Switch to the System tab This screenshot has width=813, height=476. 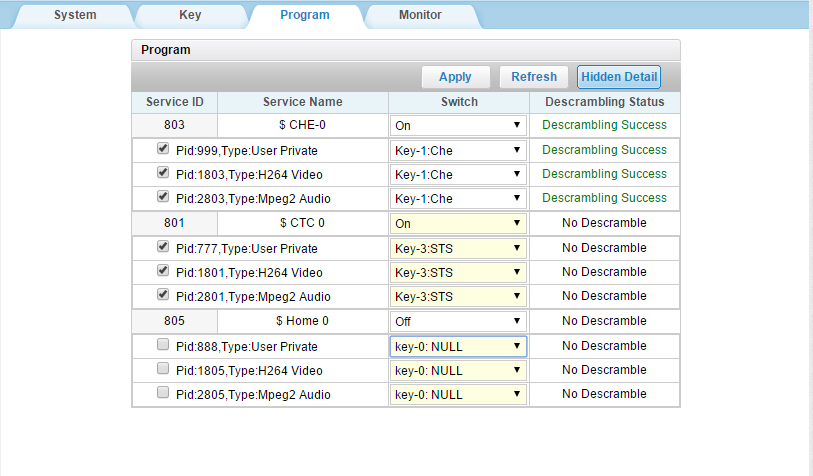click(75, 15)
